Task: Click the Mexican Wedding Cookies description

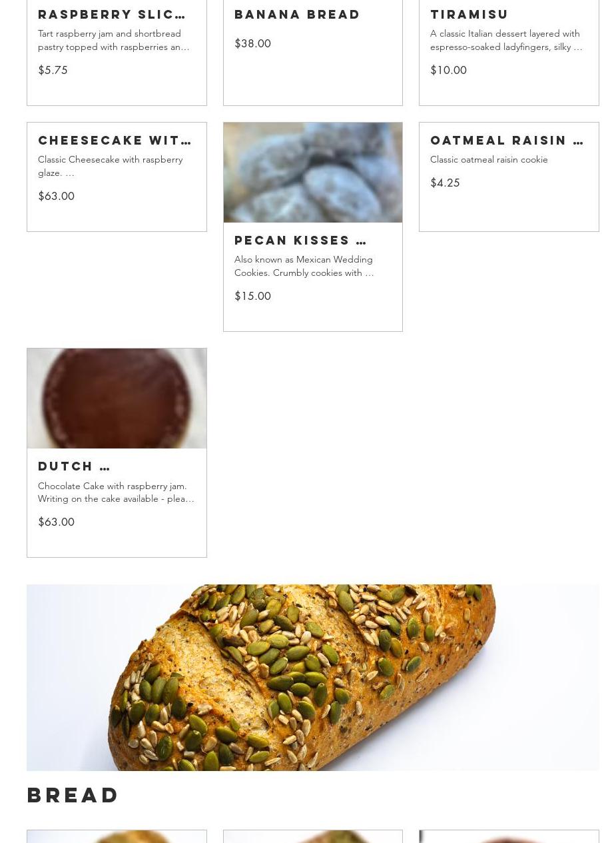Action: point(304,266)
